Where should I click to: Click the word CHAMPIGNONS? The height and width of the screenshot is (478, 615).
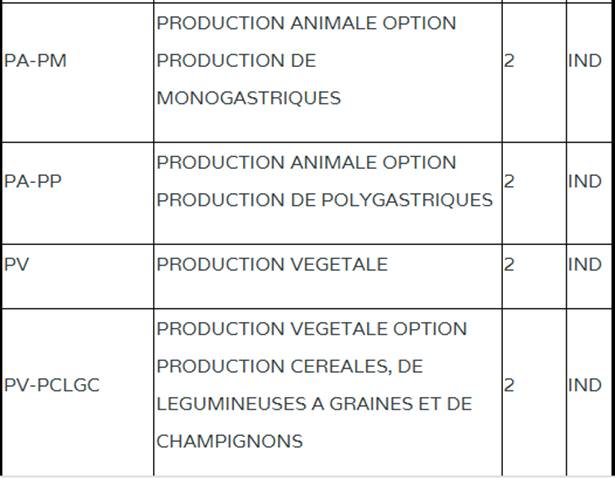click(229, 442)
